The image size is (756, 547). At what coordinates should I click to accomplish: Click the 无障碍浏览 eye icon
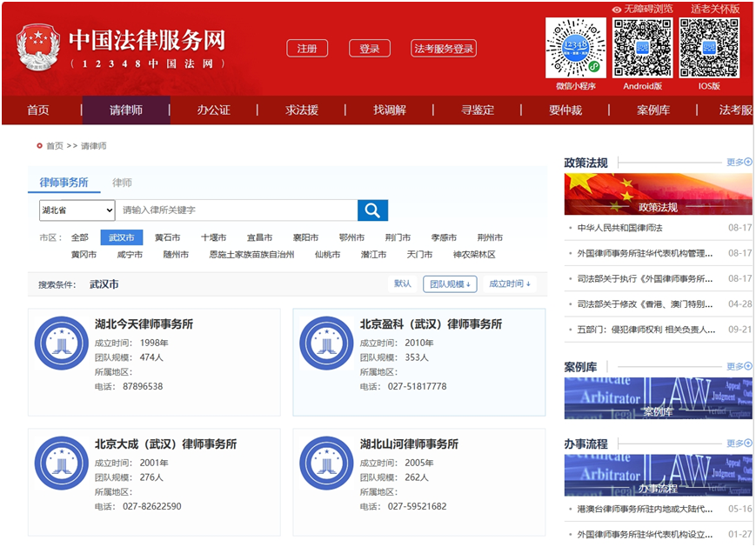coord(616,10)
